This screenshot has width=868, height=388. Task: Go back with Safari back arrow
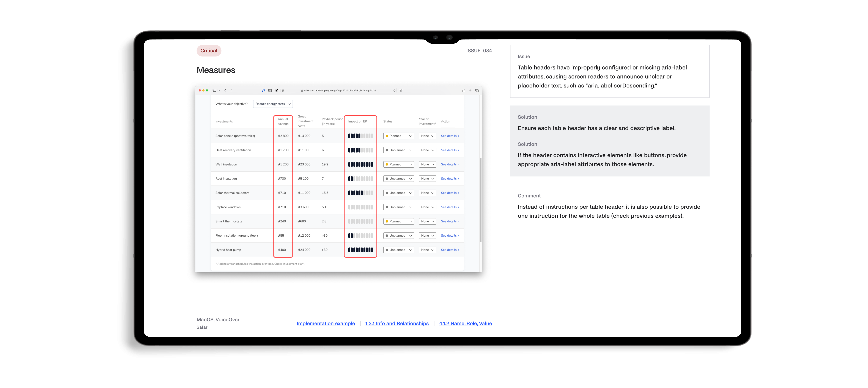click(225, 90)
